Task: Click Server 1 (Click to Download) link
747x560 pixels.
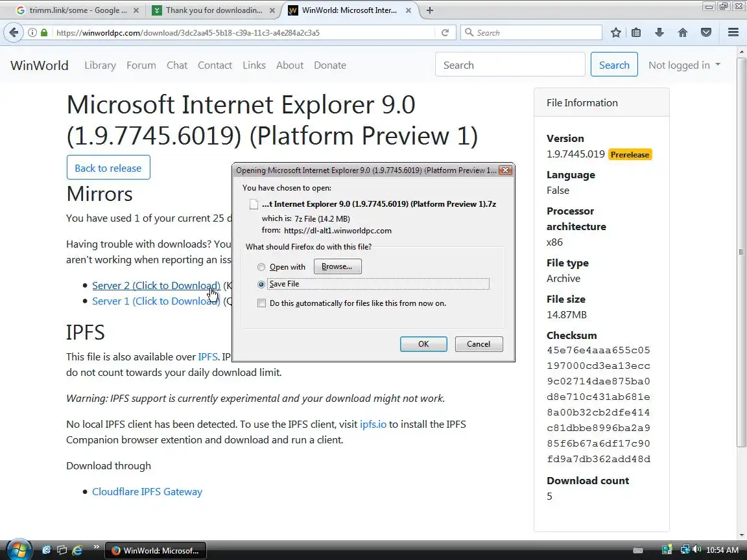Action: 156,301
